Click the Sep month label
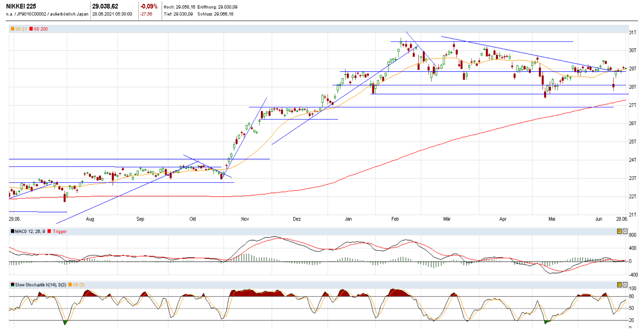 [x=140, y=219]
